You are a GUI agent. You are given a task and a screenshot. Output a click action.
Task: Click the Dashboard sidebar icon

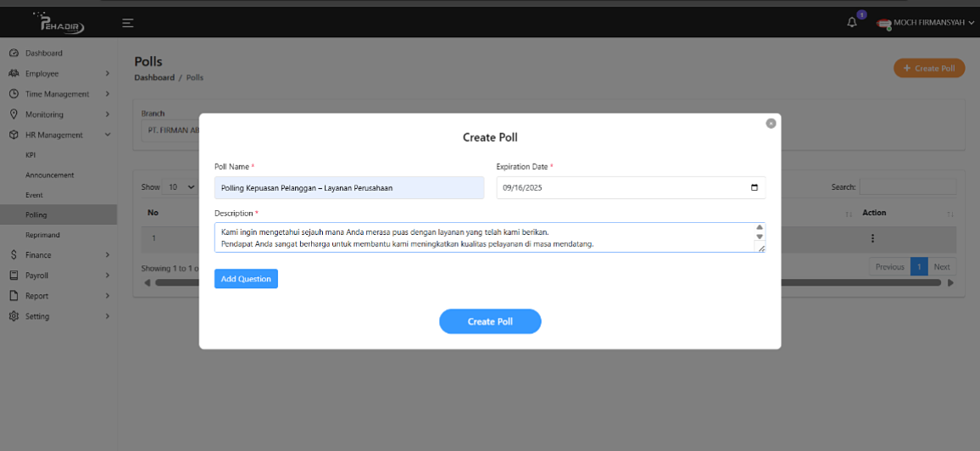[14, 53]
